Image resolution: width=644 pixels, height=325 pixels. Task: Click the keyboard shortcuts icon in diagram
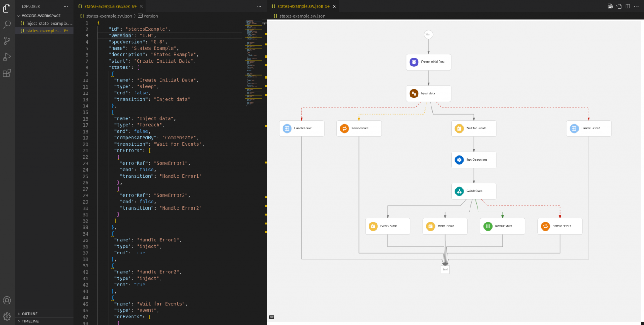(272, 317)
